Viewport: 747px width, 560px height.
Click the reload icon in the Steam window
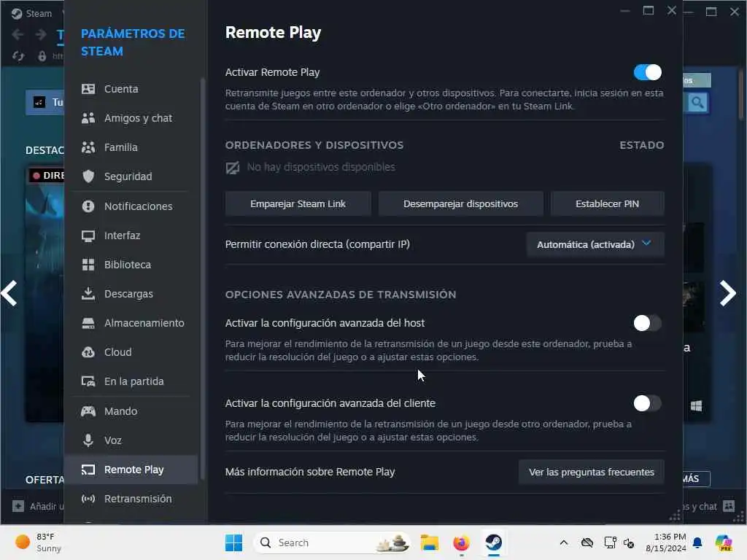(x=18, y=56)
